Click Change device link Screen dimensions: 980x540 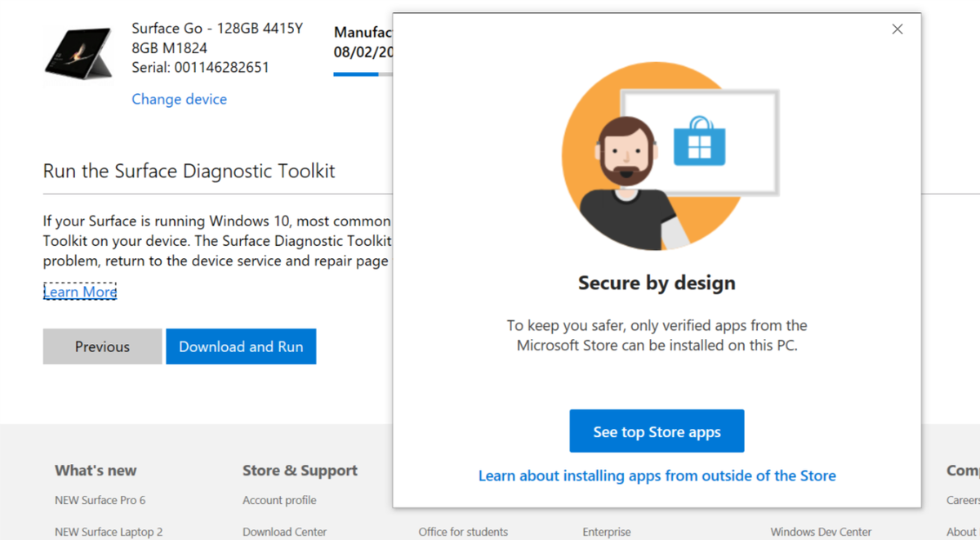point(180,99)
